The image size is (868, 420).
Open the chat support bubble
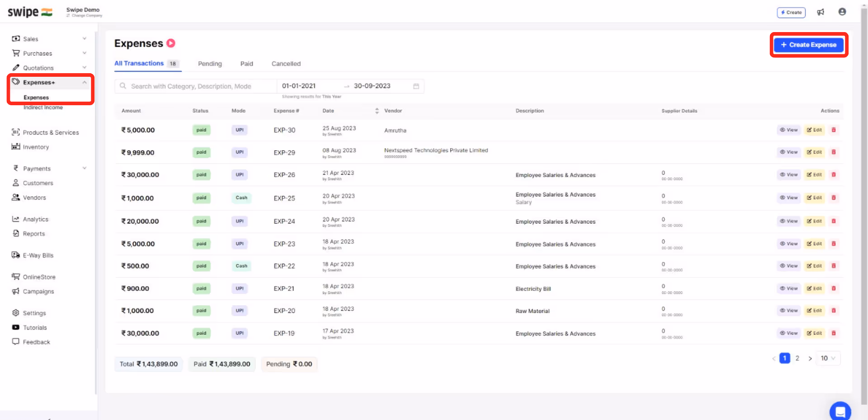pyautogui.click(x=840, y=411)
